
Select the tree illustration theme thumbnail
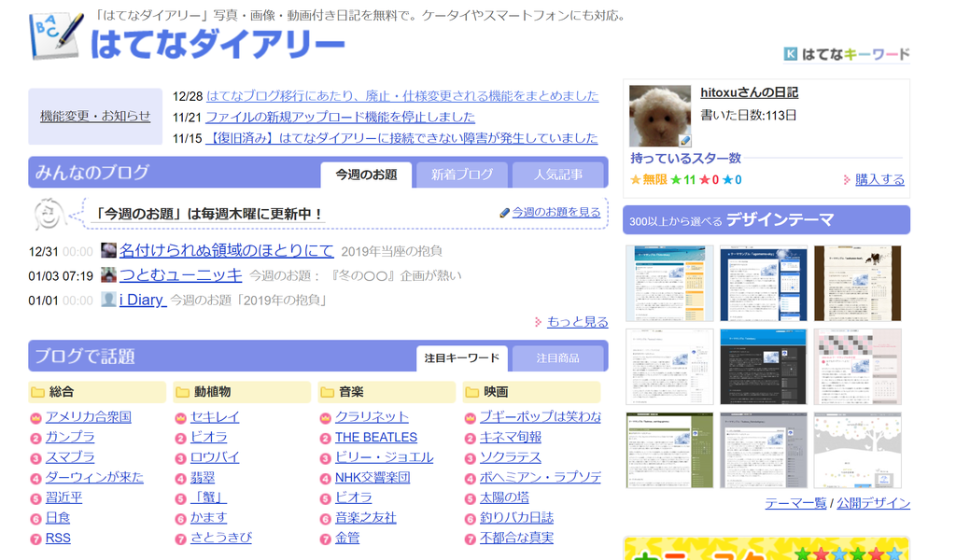coord(857,450)
